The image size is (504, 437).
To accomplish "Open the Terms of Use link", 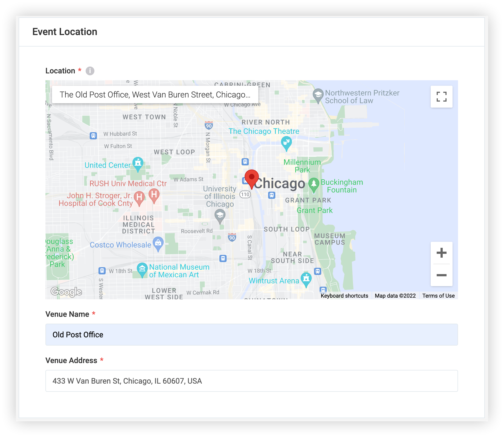I will coord(438,296).
